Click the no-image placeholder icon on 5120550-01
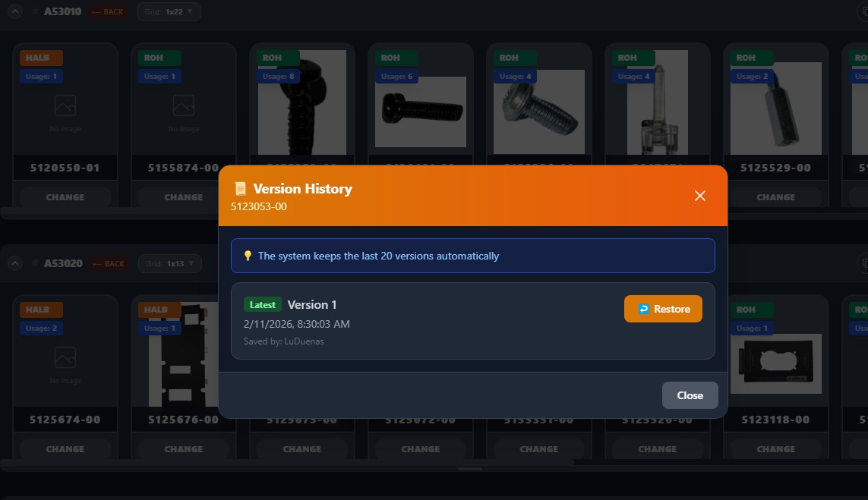The image size is (868, 500). (65, 105)
